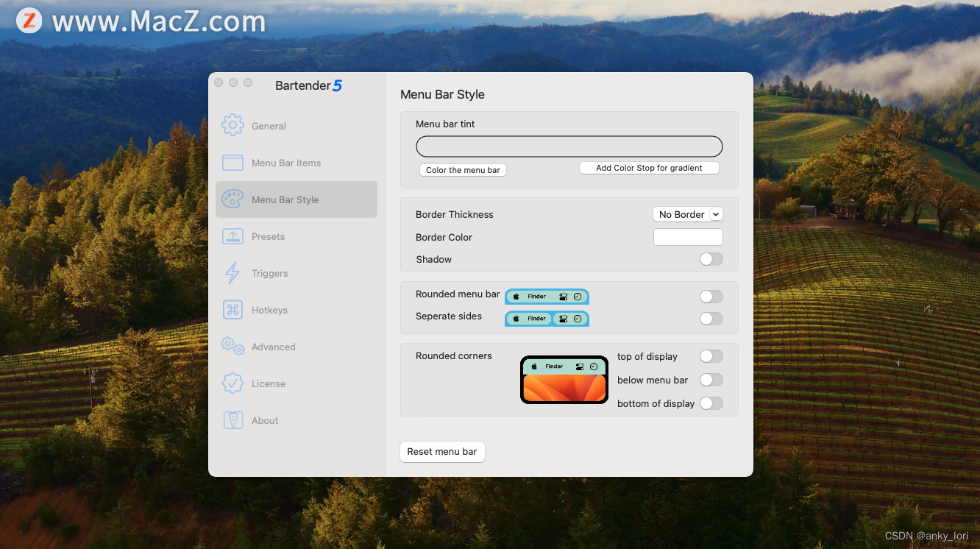This screenshot has height=549, width=980.
Task: Click the Rounded corners display preview
Action: pyautogui.click(x=564, y=380)
